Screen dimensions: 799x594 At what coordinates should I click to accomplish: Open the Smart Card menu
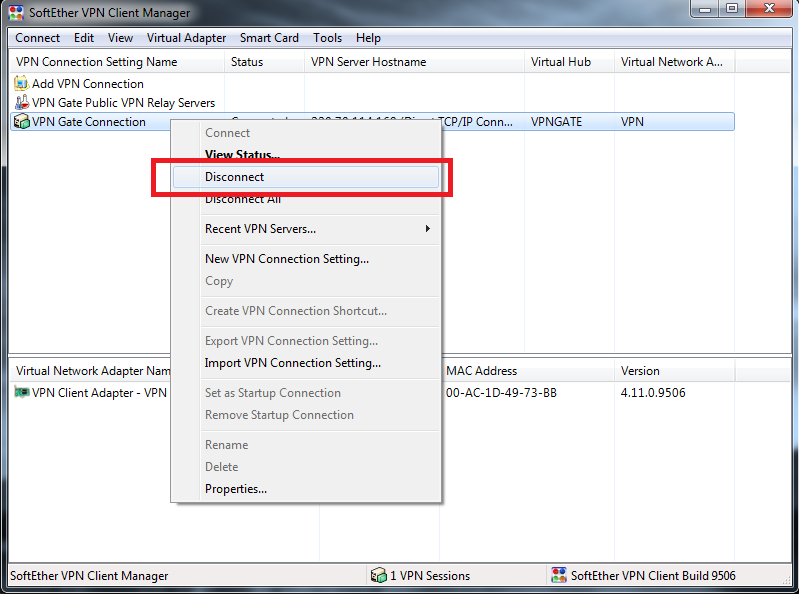click(269, 38)
